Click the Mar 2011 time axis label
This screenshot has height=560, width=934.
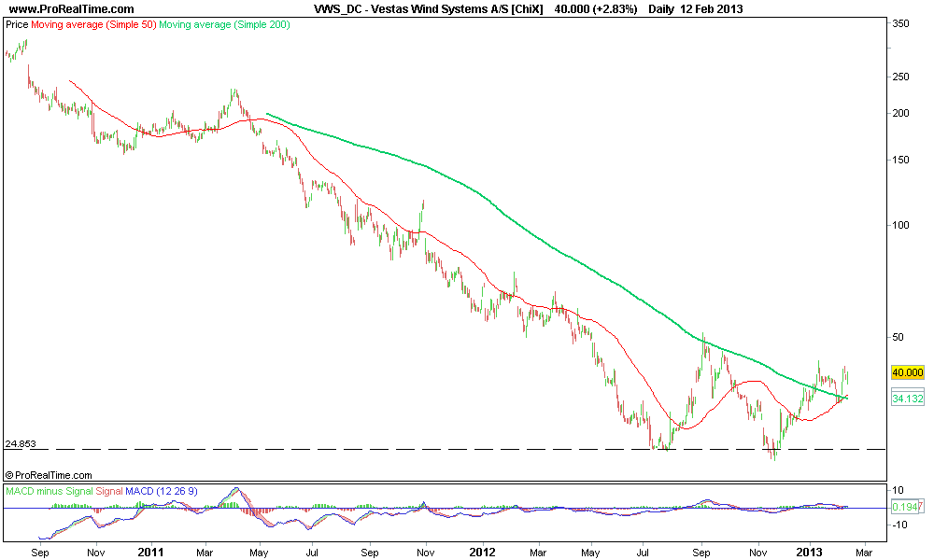[205, 553]
